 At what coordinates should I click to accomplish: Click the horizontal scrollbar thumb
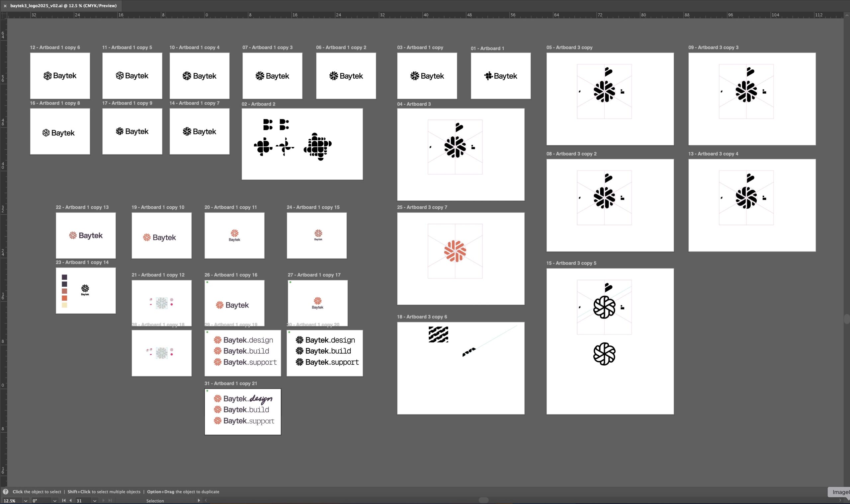[483, 500]
